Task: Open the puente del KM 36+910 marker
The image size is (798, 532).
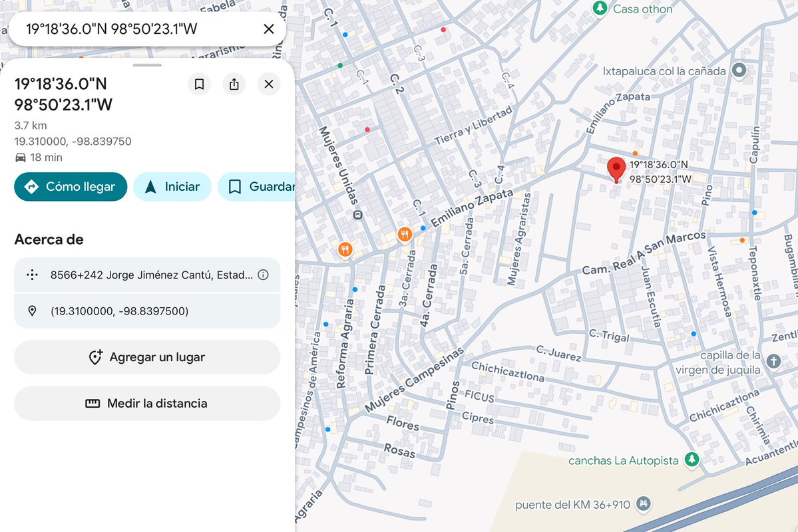Action: point(644,504)
